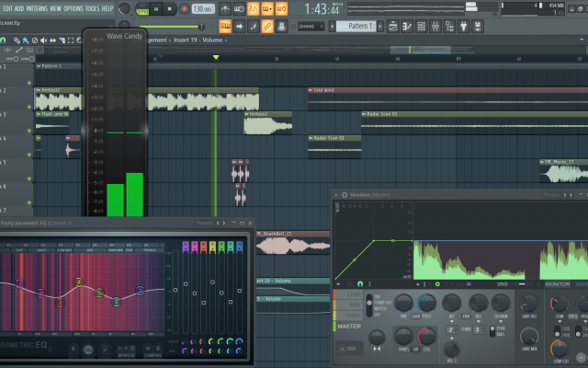Toggle the playlist magnet snap icon

pyautogui.click(x=3, y=40)
